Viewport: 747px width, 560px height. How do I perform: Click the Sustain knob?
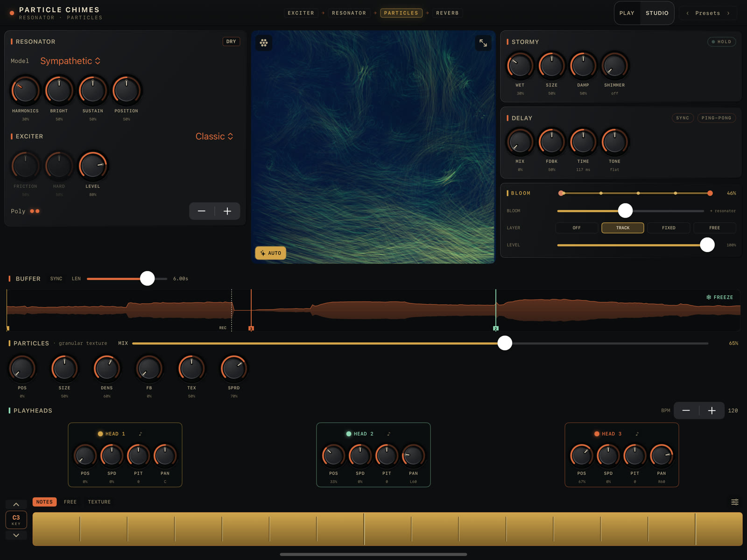pos(93,90)
